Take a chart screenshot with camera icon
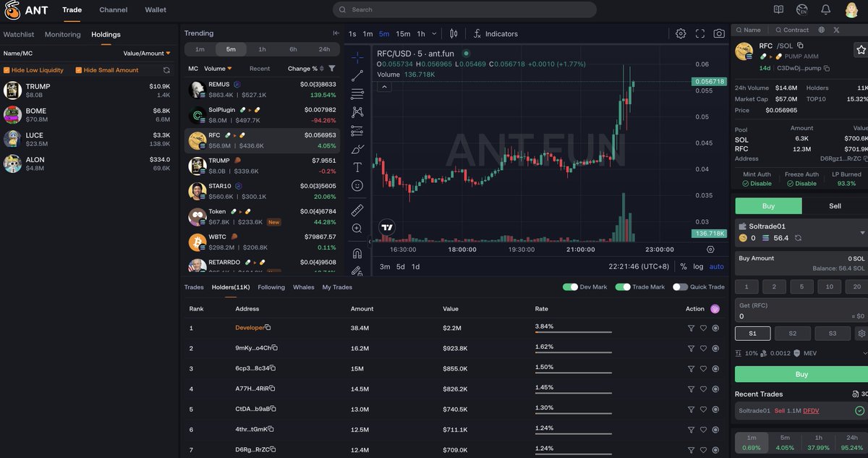 click(719, 33)
